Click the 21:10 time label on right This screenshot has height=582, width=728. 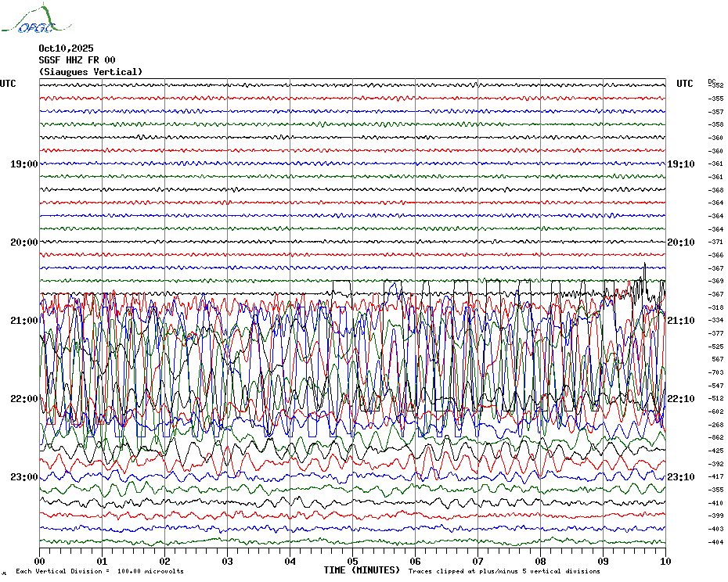(680, 321)
